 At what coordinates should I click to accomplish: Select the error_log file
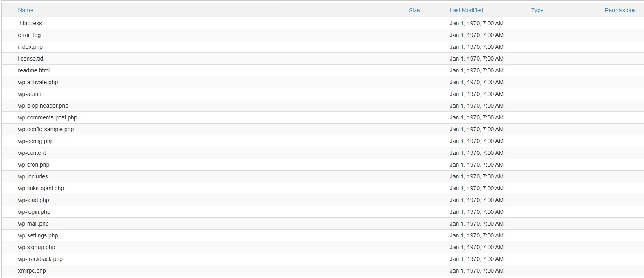29,35
